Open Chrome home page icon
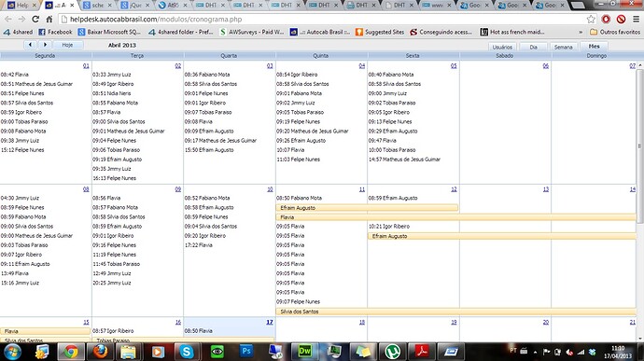 click(49, 20)
